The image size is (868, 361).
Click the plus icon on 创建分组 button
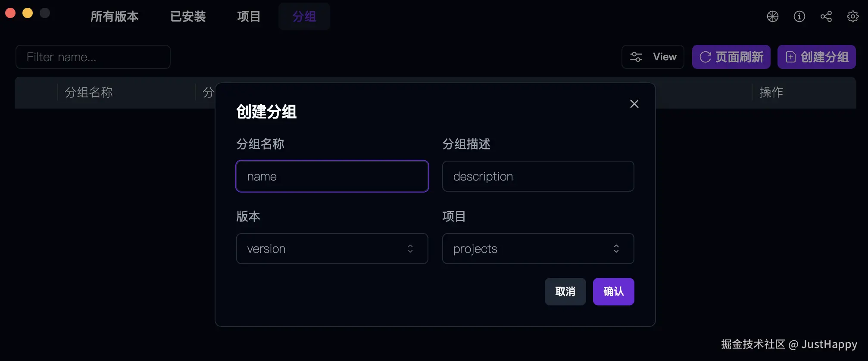click(790, 57)
